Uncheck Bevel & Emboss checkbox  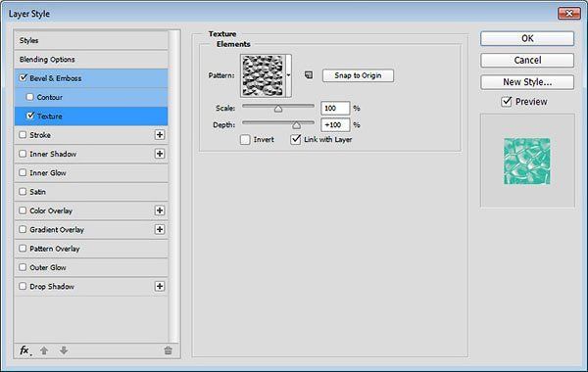tap(24, 78)
